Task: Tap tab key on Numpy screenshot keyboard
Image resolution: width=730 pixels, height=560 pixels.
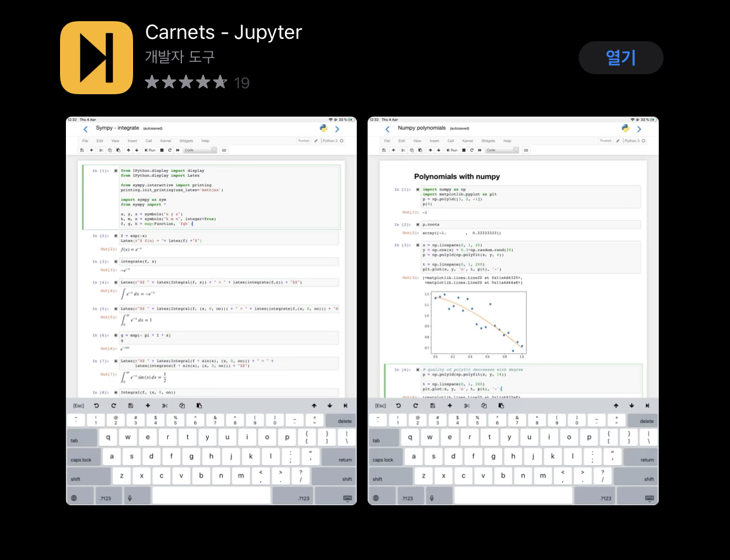Action: 384,438
